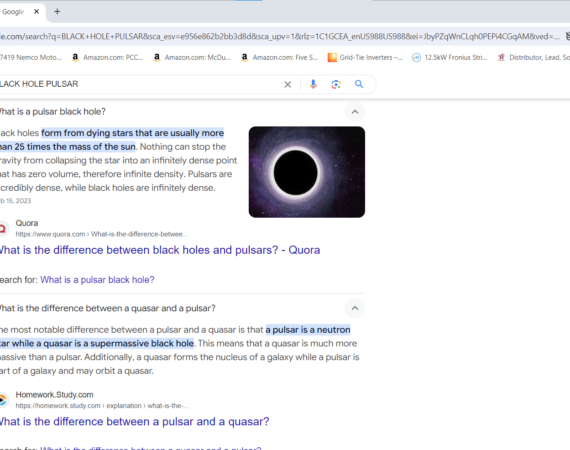Open Amazon.com McDu bookmark
Screen dimensions: 570x450
192,57
